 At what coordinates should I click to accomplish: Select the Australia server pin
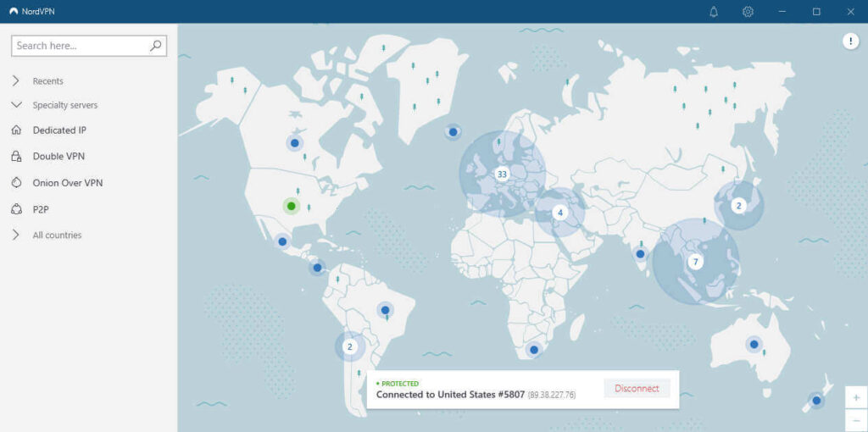pyautogui.click(x=754, y=344)
